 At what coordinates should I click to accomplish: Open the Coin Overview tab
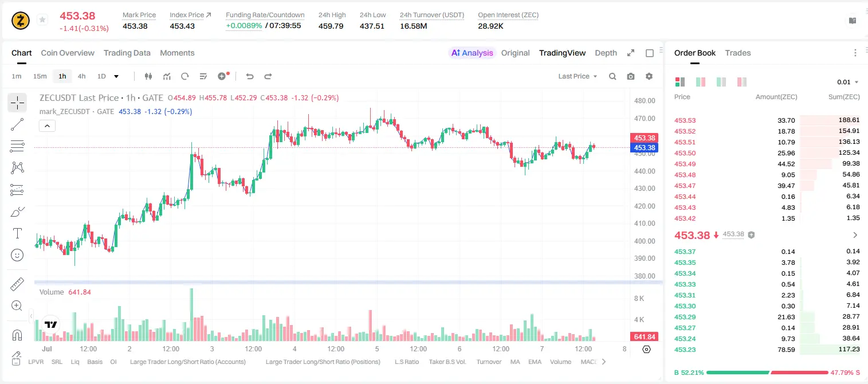point(68,53)
